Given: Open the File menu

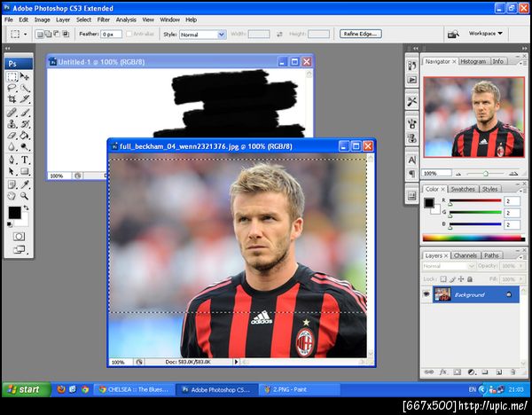Looking at the screenshot, I should tap(9, 20).
